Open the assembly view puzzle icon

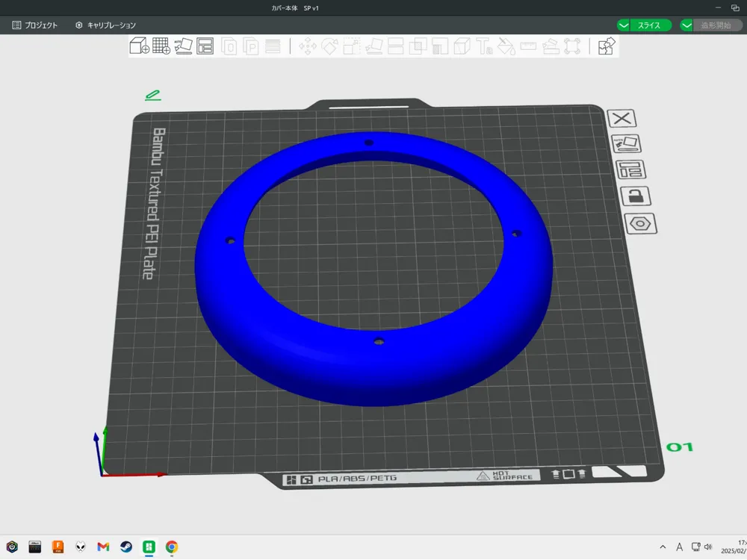click(x=607, y=46)
